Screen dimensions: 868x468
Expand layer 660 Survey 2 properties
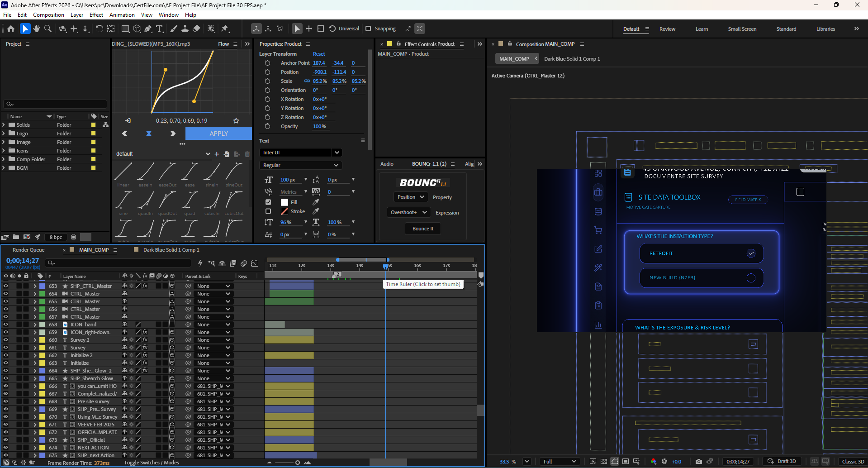point(35,340)
